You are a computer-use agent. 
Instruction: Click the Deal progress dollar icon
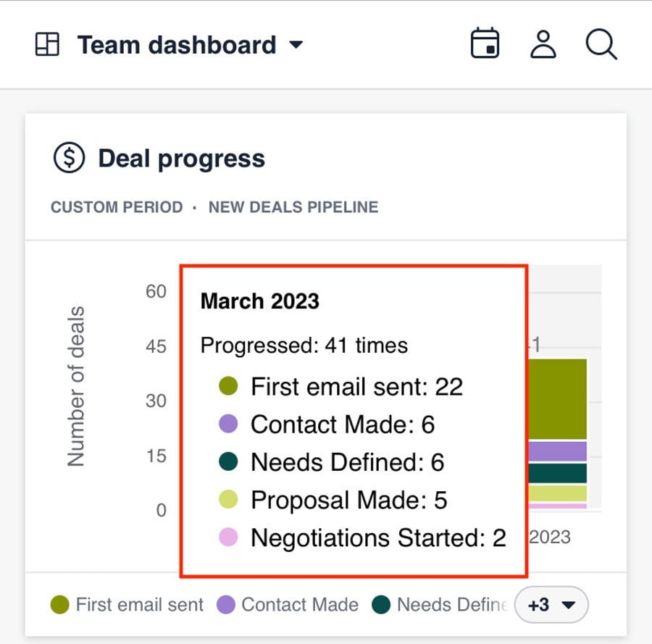(x=68, y=158)
